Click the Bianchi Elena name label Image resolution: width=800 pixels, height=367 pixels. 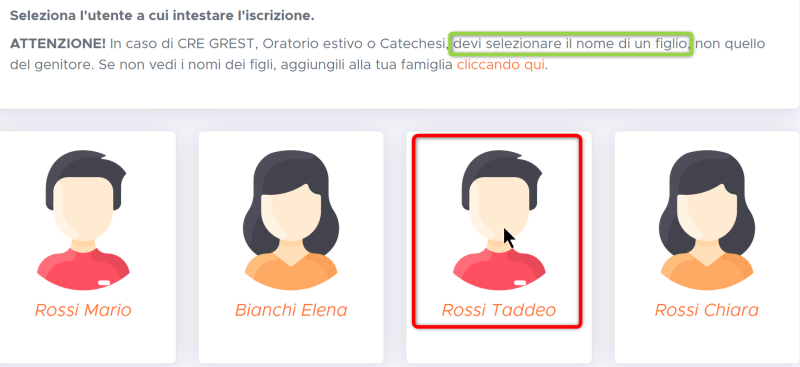[291, 310]
